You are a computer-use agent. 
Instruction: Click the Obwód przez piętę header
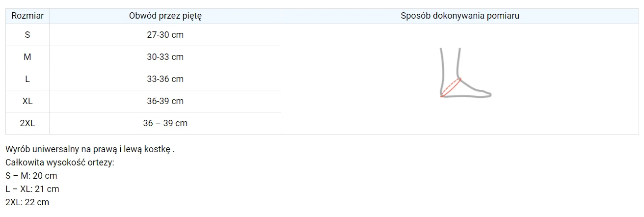click(x=165, y=16)
